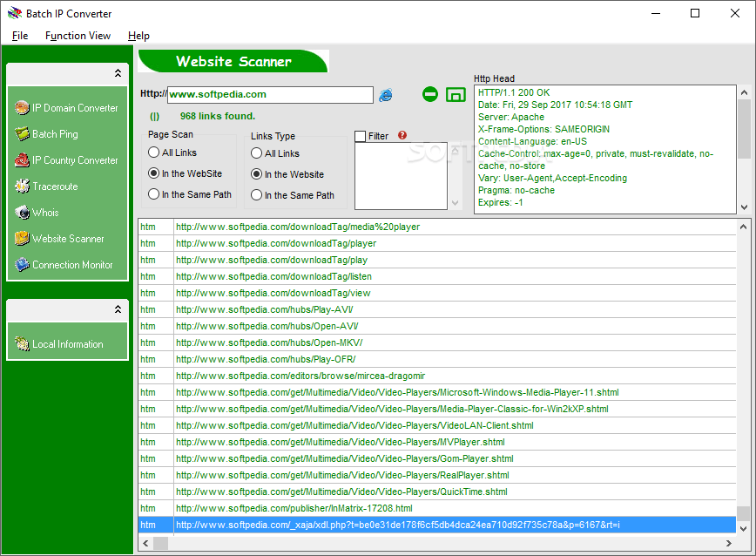Image resolution: width=756 pixels, height=556 pixels.
Task: Open the Help menu
Action: tap(138, 36)
